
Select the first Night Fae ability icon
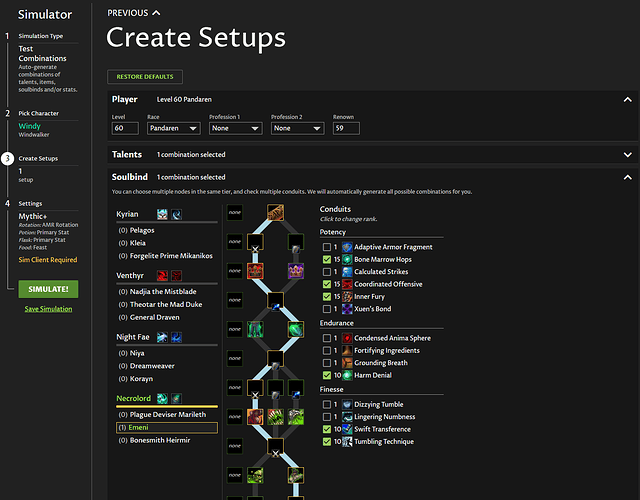162,337
